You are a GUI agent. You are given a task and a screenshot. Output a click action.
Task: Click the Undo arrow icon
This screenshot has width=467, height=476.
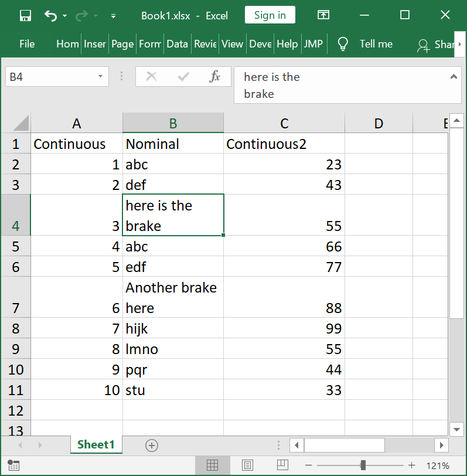coord(51,16)
